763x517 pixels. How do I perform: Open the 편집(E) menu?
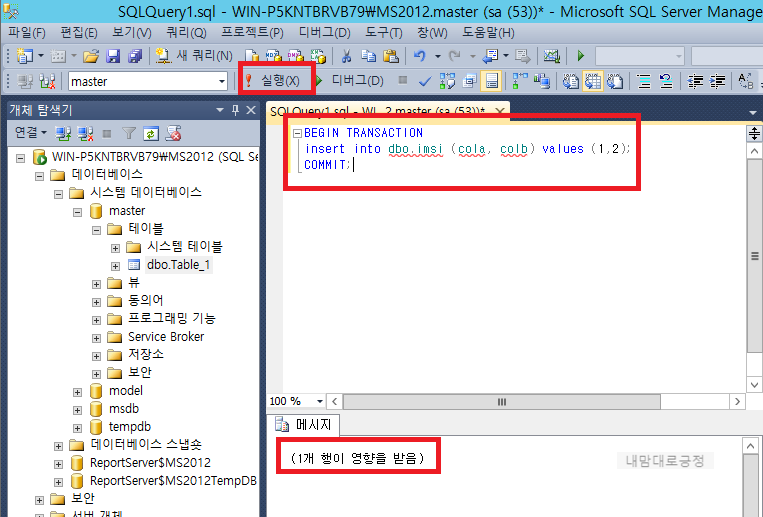(x=79, y=33)
